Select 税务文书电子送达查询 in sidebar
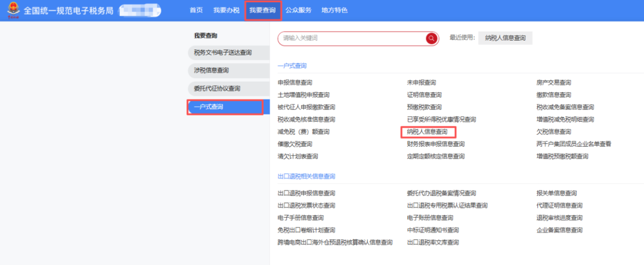The image size is (644, 265). tap(223, 53)
